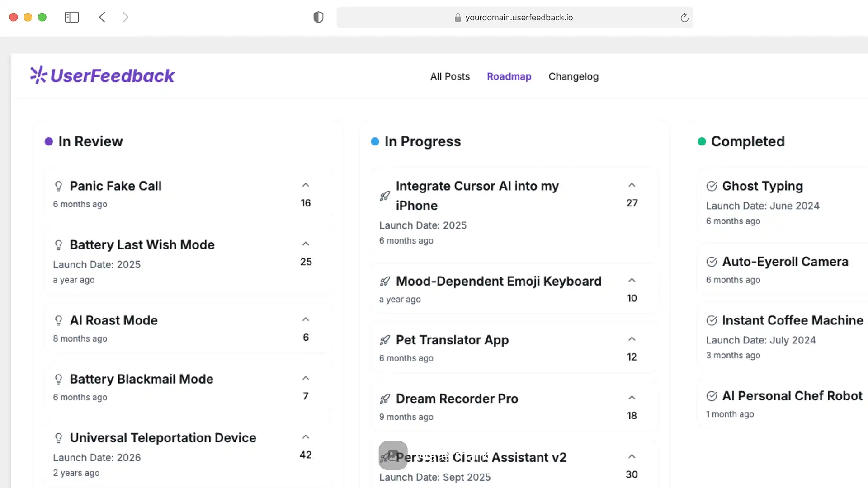Upvote Battery Last Wish Mode
This screenshot has height=488, width=868.
point(306,244)
